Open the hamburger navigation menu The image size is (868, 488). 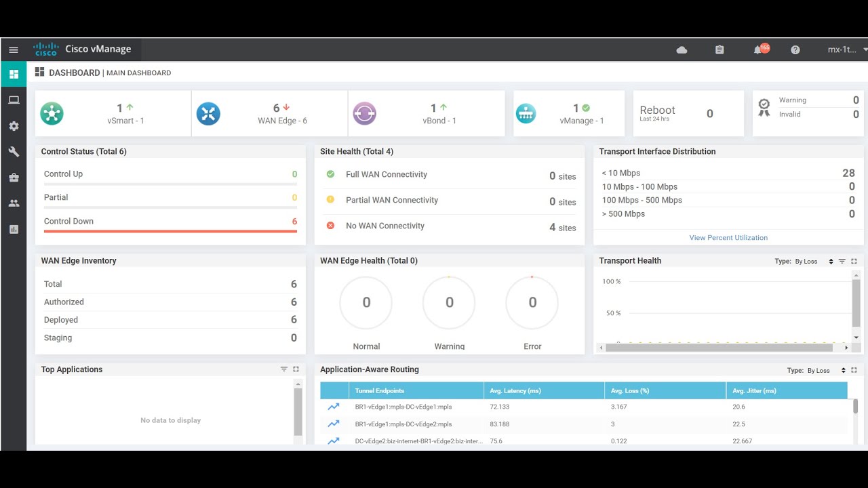14,49
